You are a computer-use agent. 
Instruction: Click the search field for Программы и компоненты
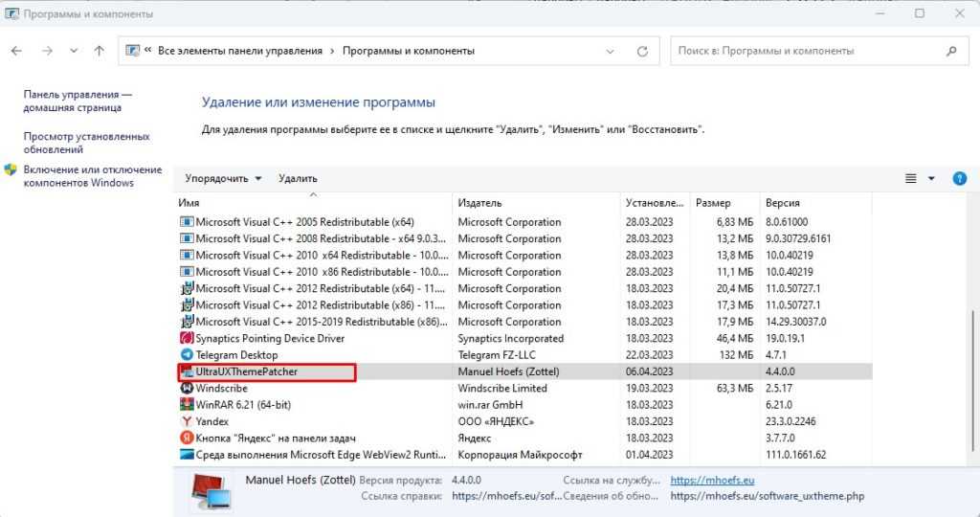tap(809, 51)
